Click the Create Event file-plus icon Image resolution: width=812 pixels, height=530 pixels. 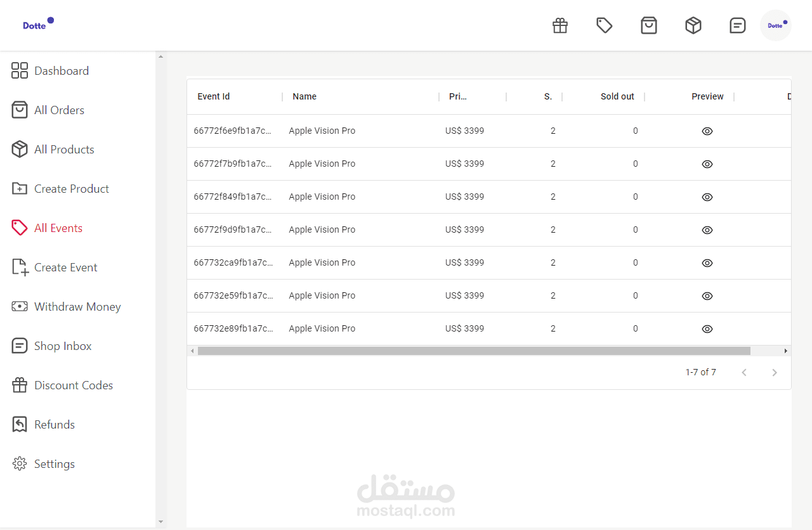point(20,267)
